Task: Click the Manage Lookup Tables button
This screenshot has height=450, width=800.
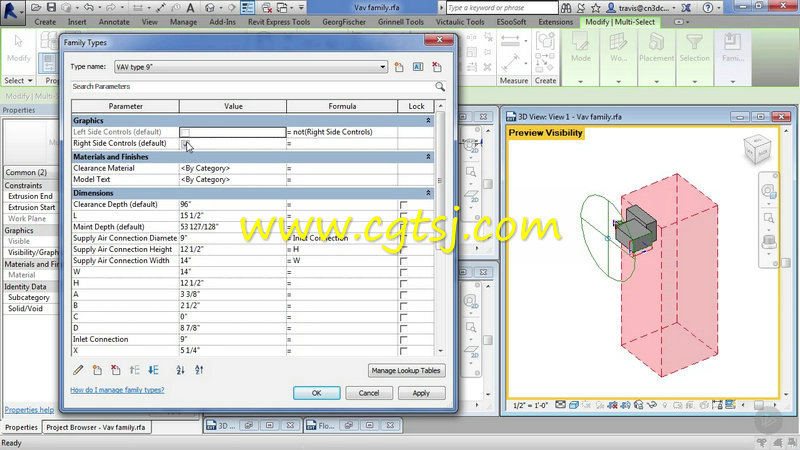Action: click(x=406, y=370)
